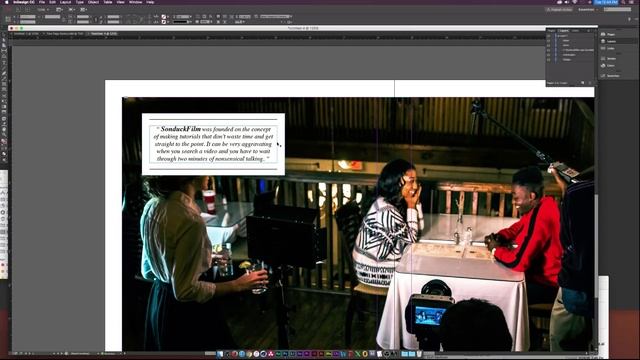Switch to the Links tab in floating panel
The image size is (640, 360).
(575, 31)
